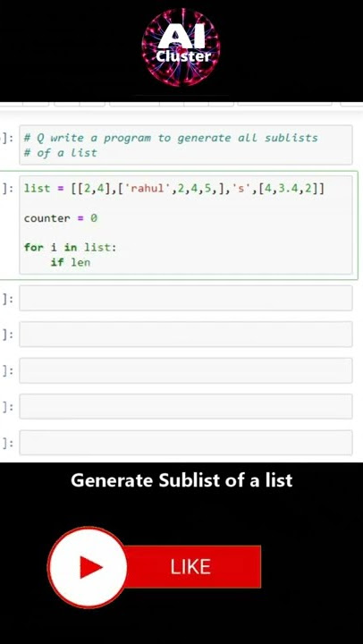Click the wide toolbar dropdown box at top right
This screenshot has height=644, width=363.
point(284,104)
